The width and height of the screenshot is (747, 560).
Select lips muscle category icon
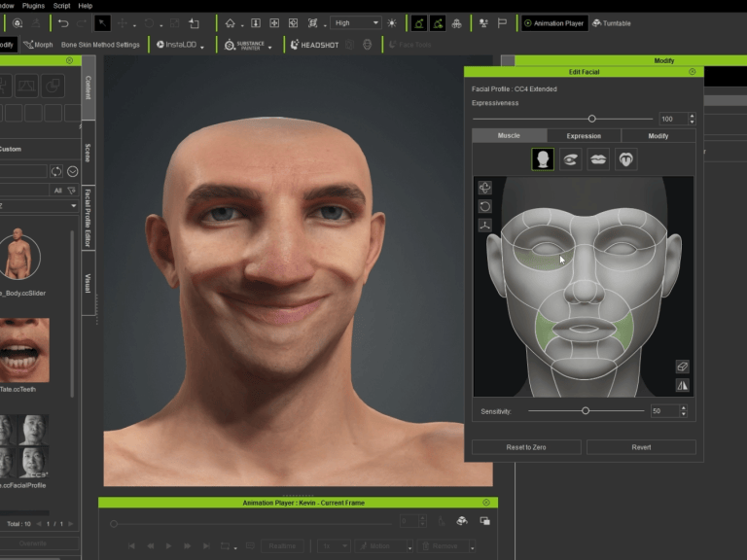tap(598, 159)
